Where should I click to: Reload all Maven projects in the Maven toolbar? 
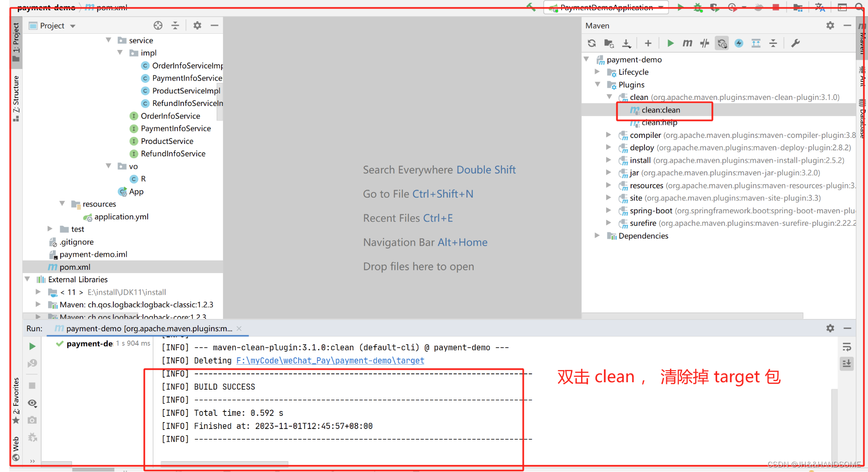pos(592,43)
